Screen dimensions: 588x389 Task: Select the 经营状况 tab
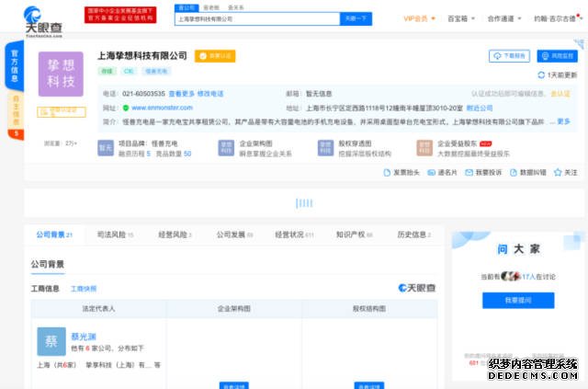click(294, 235)
